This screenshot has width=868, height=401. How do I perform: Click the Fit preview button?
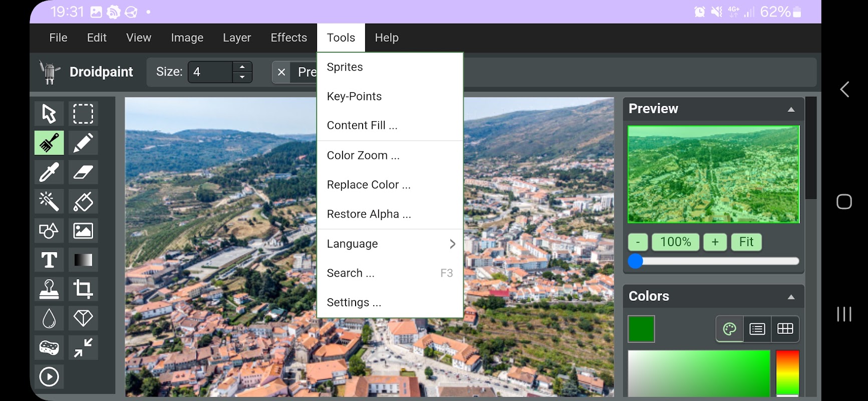click(746, 242)
